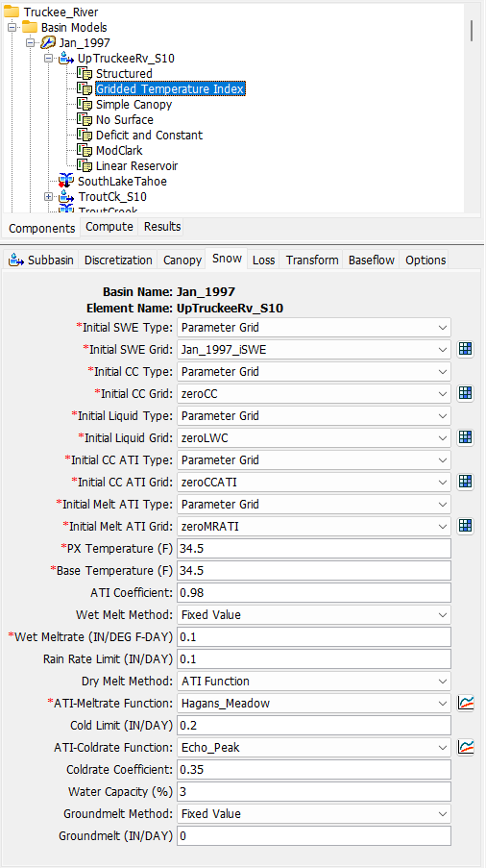The width and height of the screenshot is (486, 868).
Task: Click the Simple Canopy component icon
Action: point(85,104)
